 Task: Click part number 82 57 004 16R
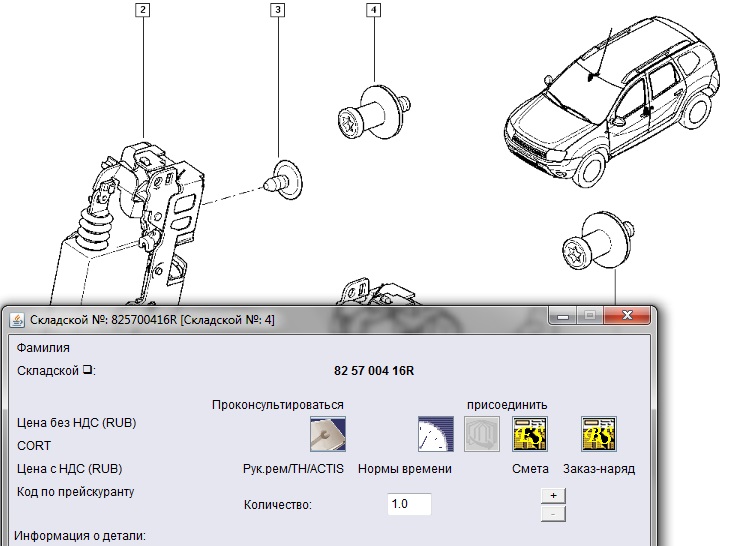374,371
